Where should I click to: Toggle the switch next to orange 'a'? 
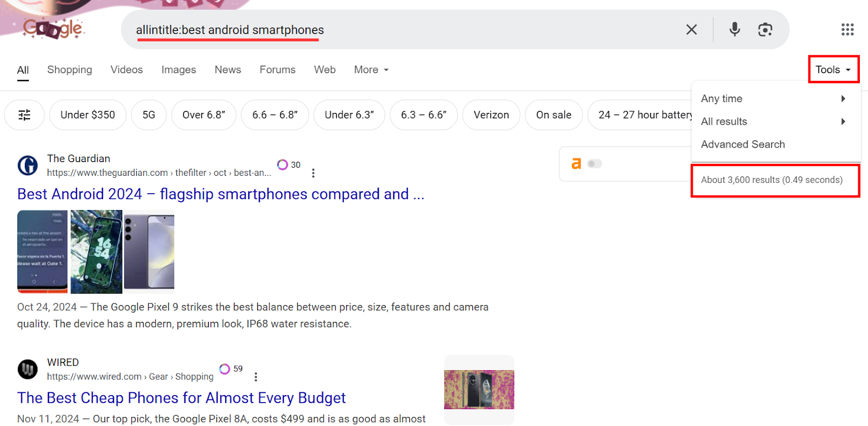(595, 163)
